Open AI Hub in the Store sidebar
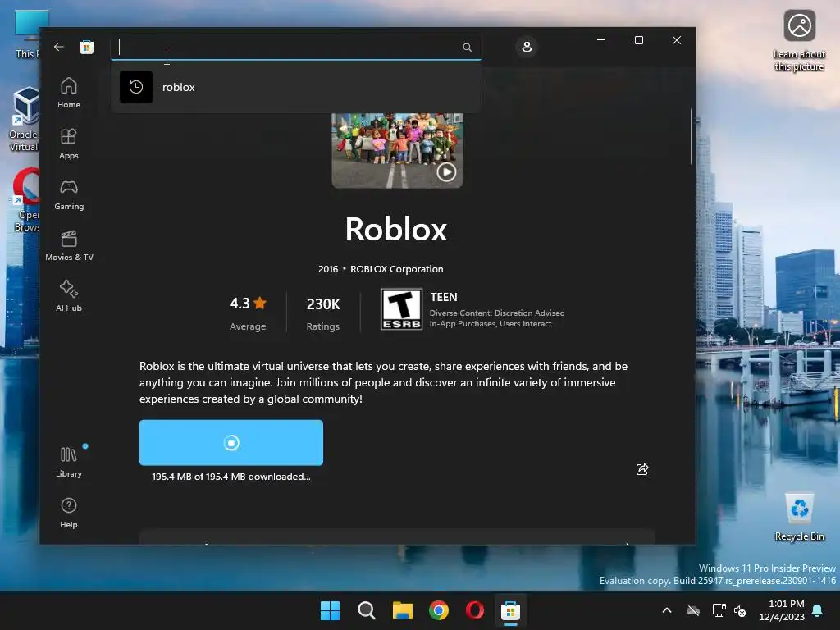The width and height of the screenshot is (840, 630). 69,296
